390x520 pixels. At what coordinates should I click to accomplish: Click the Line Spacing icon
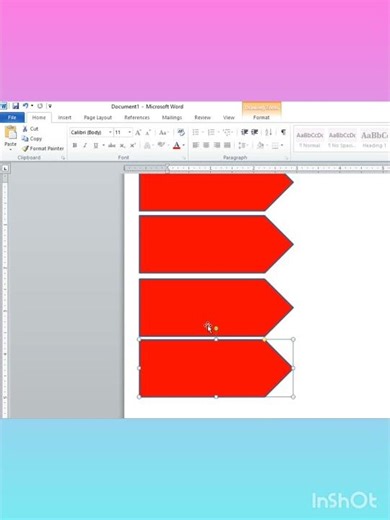[241, 145]
